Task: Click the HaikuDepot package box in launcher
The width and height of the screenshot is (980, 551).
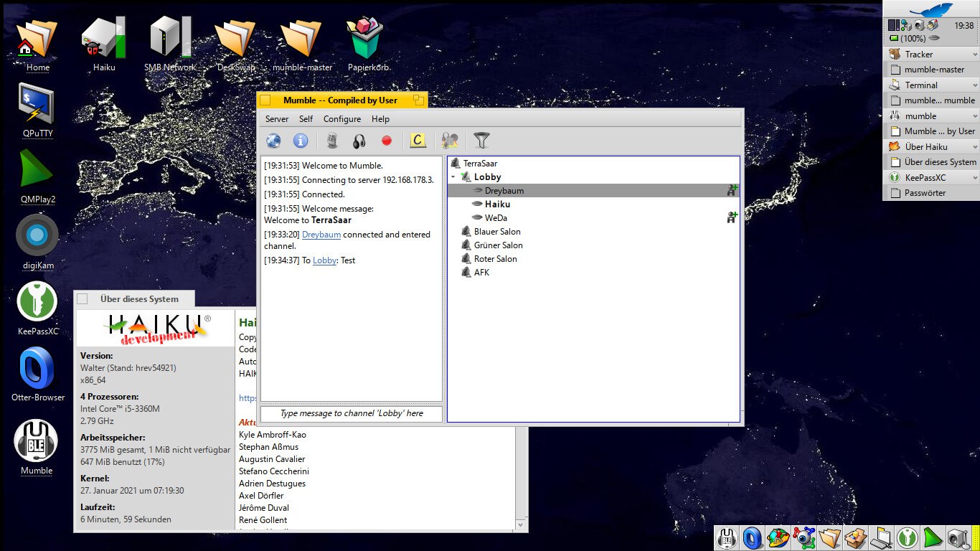Action: tap(855, 537)
